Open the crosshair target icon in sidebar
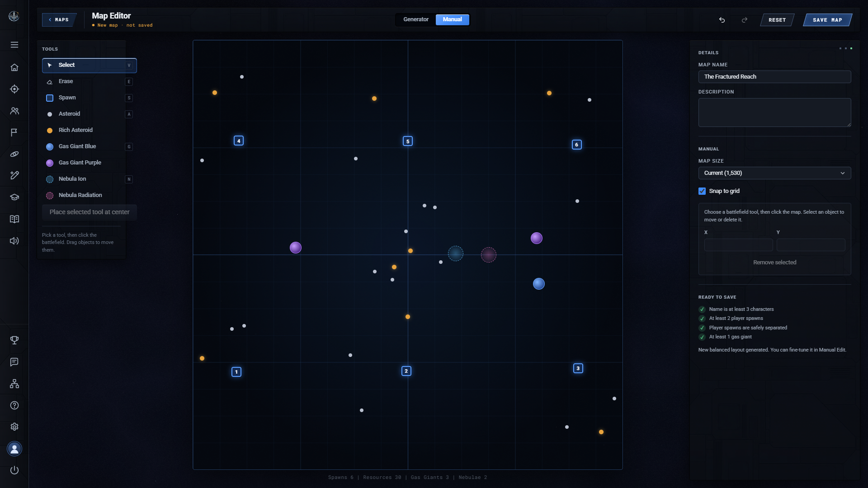 click(14, 89)
